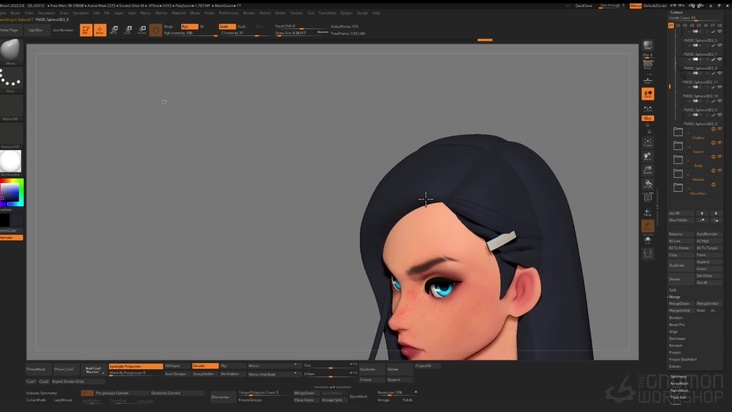Switch to Scale transform mode icon
Image resolution: width=732 pixels, height=412 pixels.
click(128, 30)
